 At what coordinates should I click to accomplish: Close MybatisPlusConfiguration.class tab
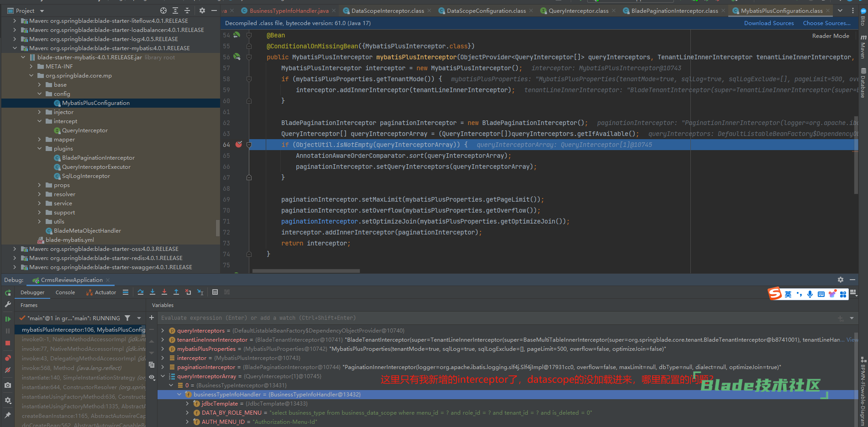click(828, 10)
